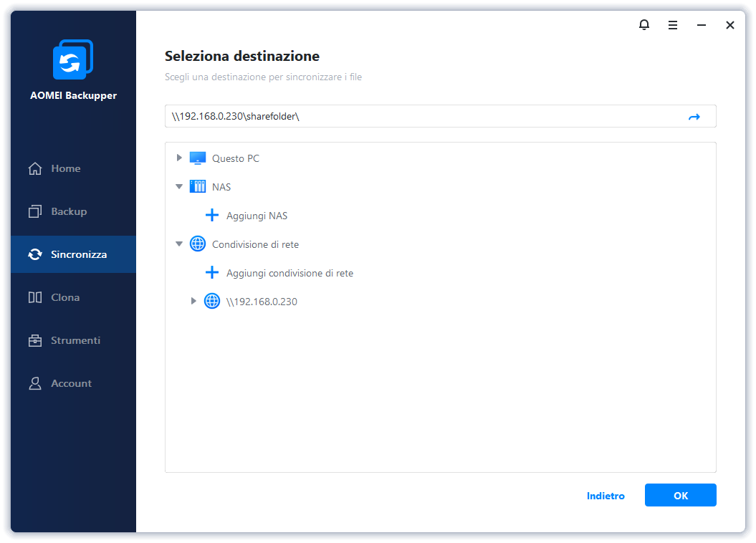
Task: Click plus icon beside Aggiungi condivisione di rete
Action: coord(212,273)
